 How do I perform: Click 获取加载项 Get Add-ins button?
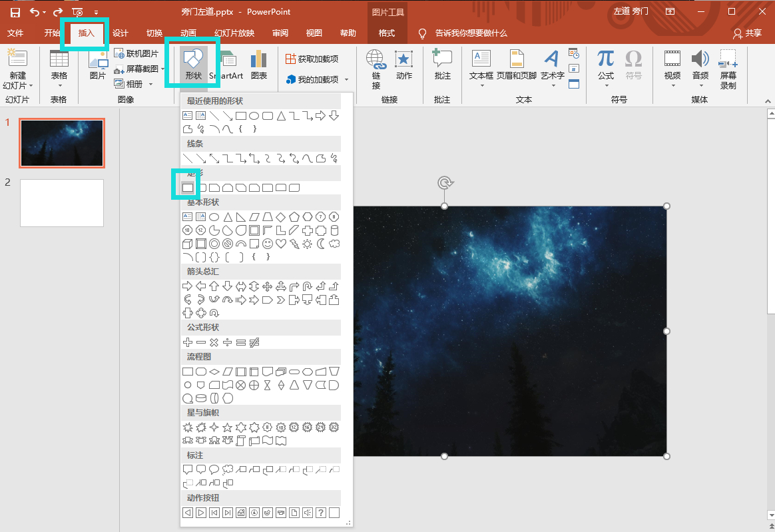[x=312, y=59]
